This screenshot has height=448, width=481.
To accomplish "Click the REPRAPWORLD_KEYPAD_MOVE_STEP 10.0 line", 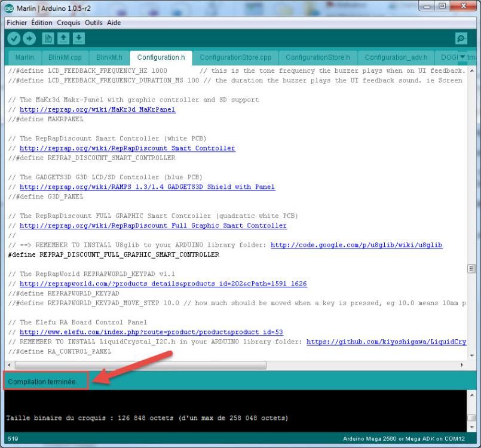I will (x=237, y=303).
